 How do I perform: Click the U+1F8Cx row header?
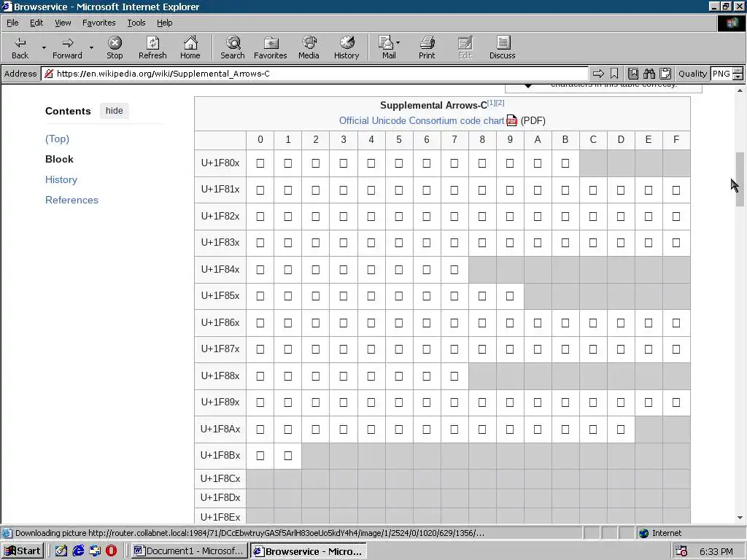click(220, 478)
